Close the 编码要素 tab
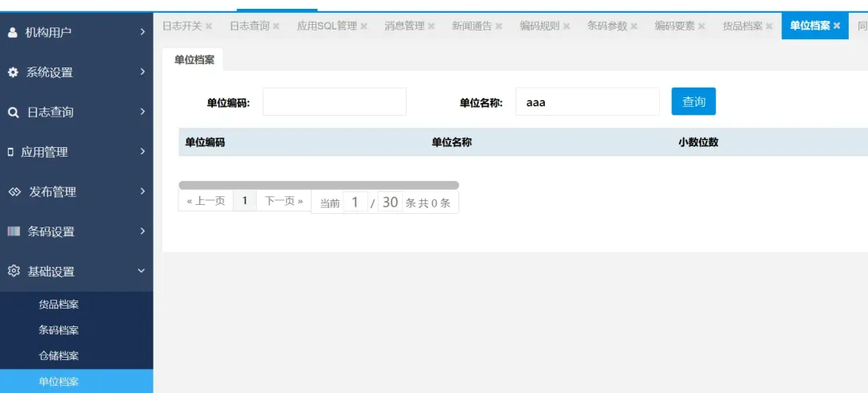868x393 pixels. [x=702, y=26]
